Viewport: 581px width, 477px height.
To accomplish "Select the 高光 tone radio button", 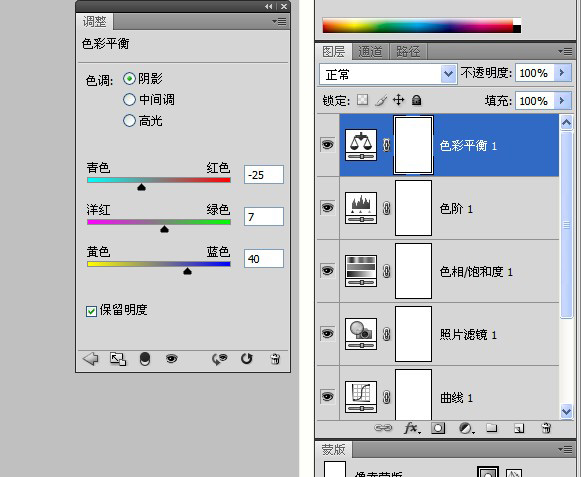I will point(129,120).
